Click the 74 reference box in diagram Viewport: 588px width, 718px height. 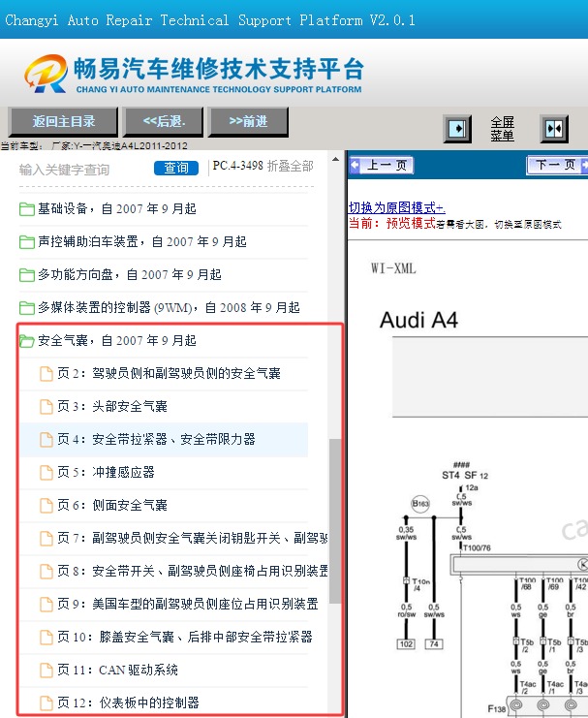pos(434,644)
